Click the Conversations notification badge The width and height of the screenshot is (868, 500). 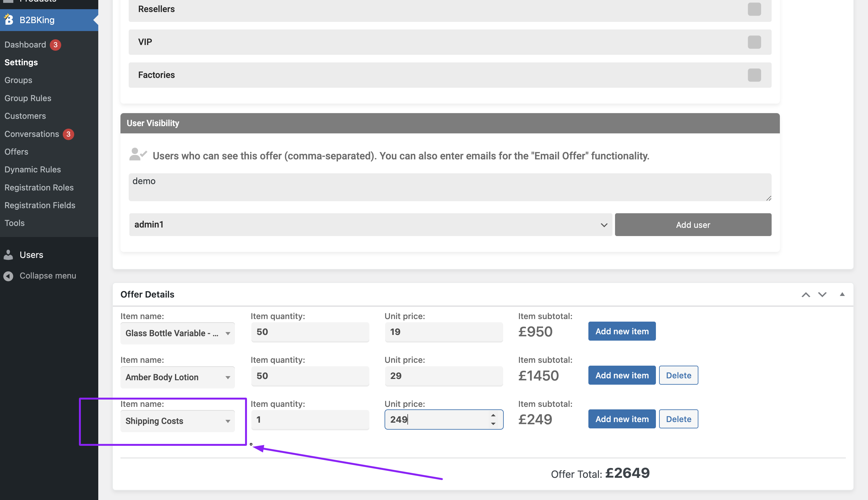[68, 134]
